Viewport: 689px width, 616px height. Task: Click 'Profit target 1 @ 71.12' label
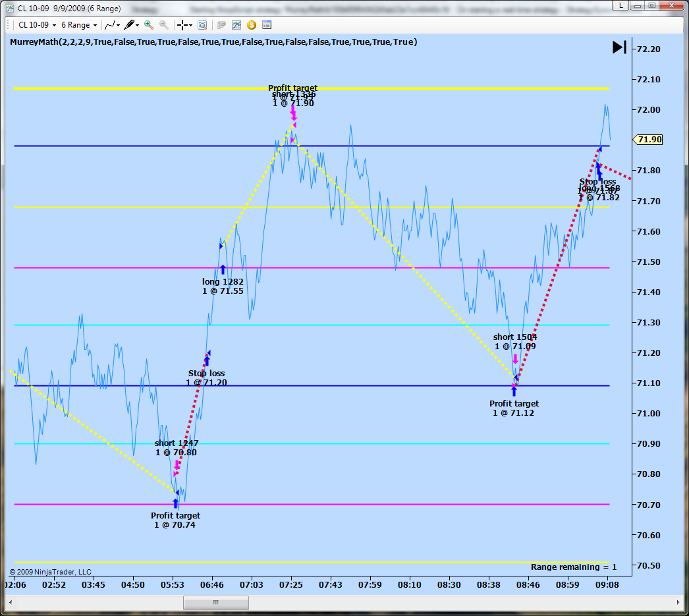pos(514,408)
